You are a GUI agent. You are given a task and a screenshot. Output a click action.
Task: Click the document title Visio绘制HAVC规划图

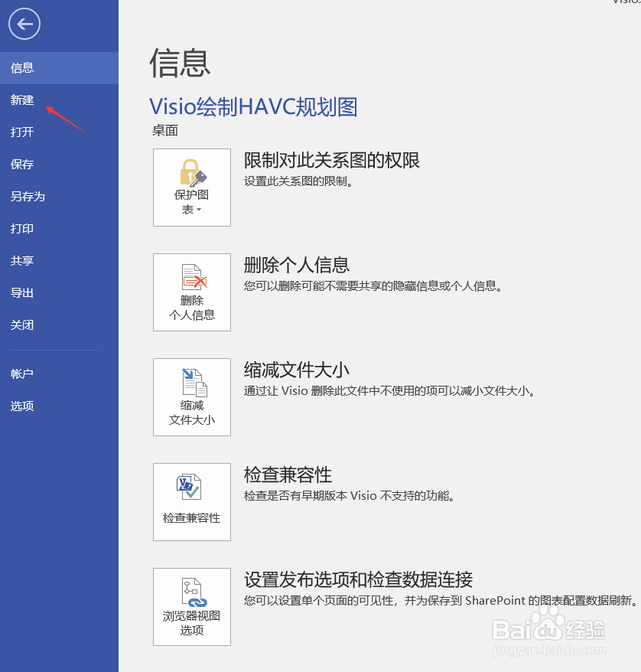point(253,106)
